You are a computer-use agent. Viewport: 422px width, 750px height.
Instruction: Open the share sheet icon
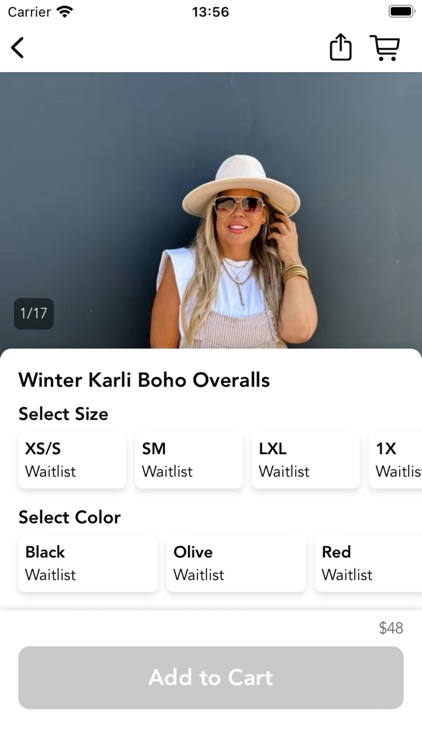pyautogui.click(x=340, y=47)
